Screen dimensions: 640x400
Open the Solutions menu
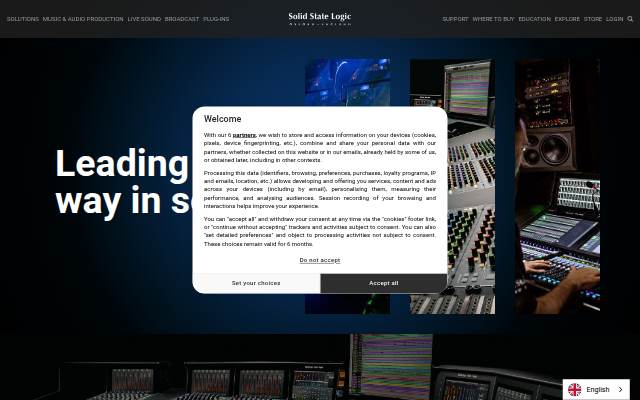click(23, 19)
